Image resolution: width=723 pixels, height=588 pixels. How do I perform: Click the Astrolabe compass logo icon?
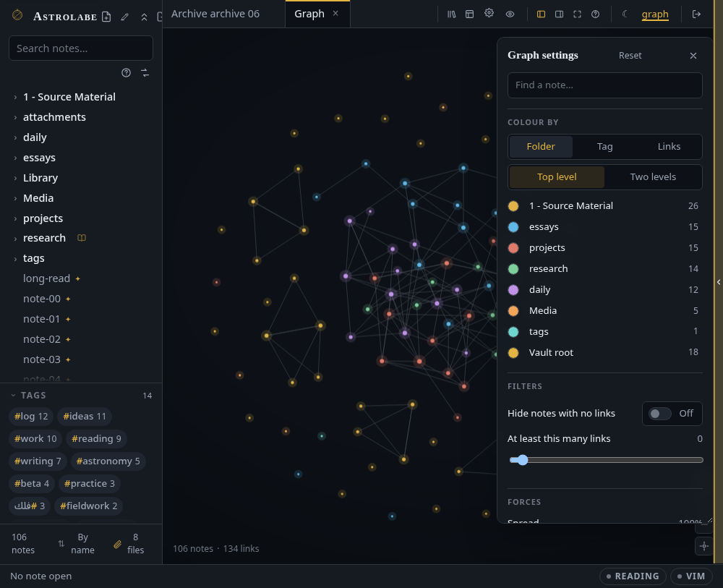tap(17, 15)
